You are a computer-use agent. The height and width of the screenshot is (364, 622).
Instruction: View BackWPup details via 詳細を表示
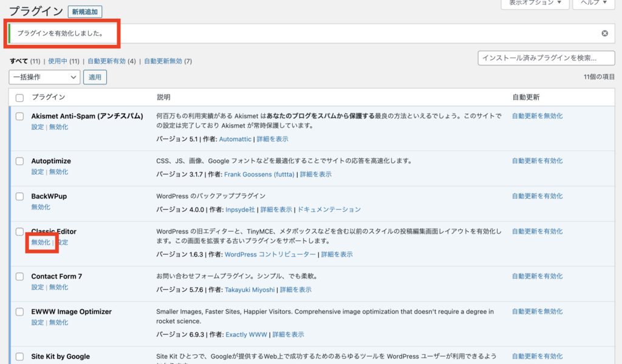[x=276, y=209]
